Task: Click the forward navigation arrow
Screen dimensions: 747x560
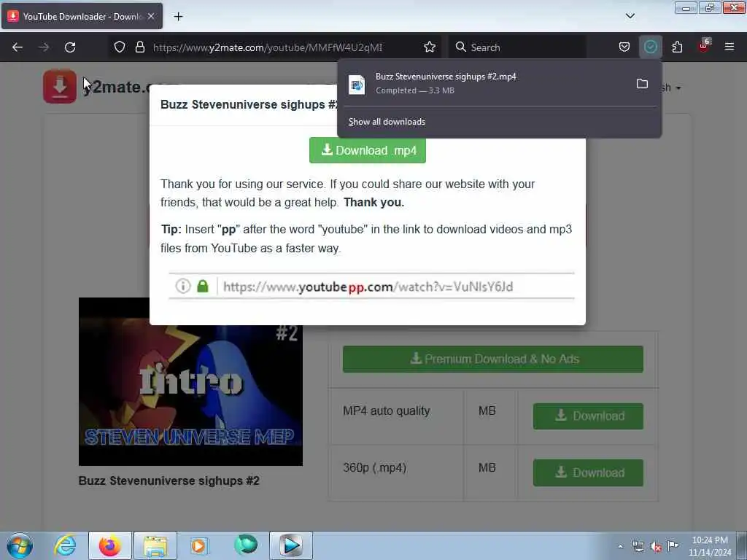Action: 44,47
